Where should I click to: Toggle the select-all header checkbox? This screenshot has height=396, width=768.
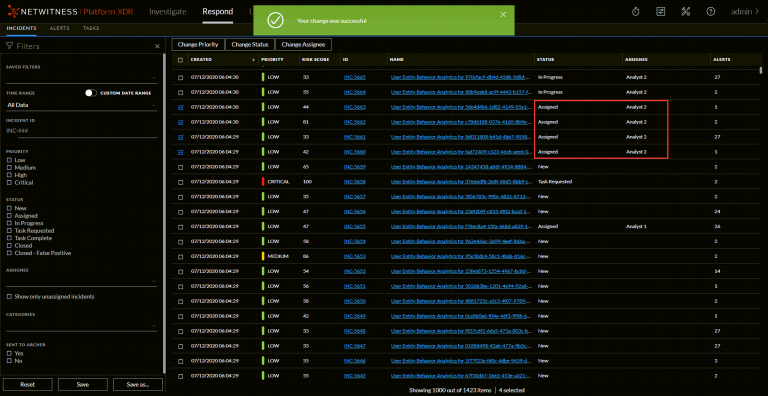[x=180, y=60]
